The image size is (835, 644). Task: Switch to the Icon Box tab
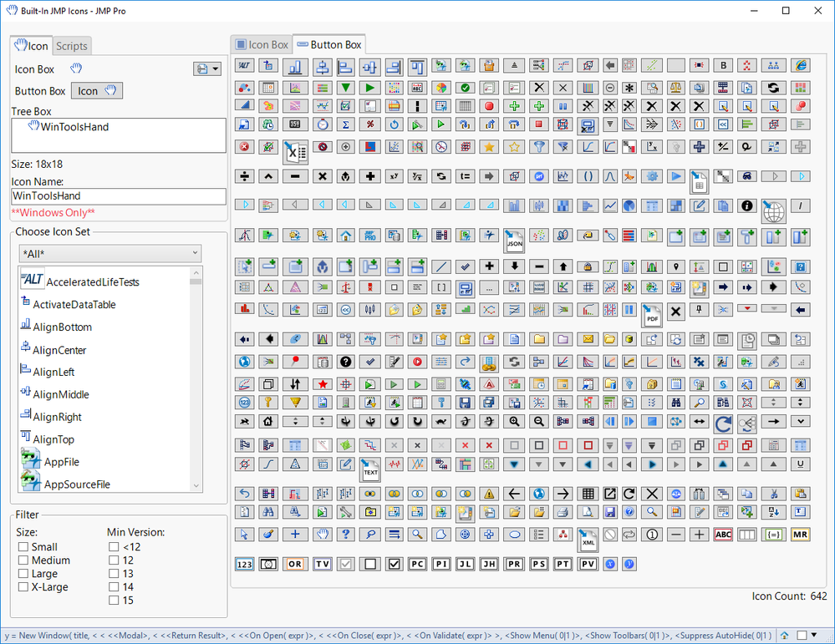point(262,45)
